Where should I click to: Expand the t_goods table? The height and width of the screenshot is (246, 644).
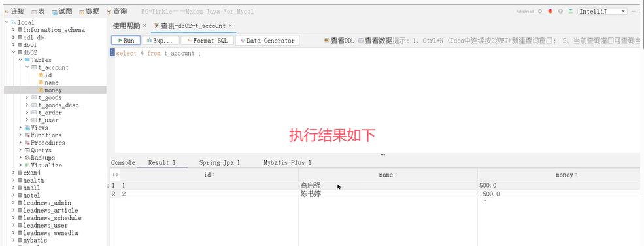(27, 97)
